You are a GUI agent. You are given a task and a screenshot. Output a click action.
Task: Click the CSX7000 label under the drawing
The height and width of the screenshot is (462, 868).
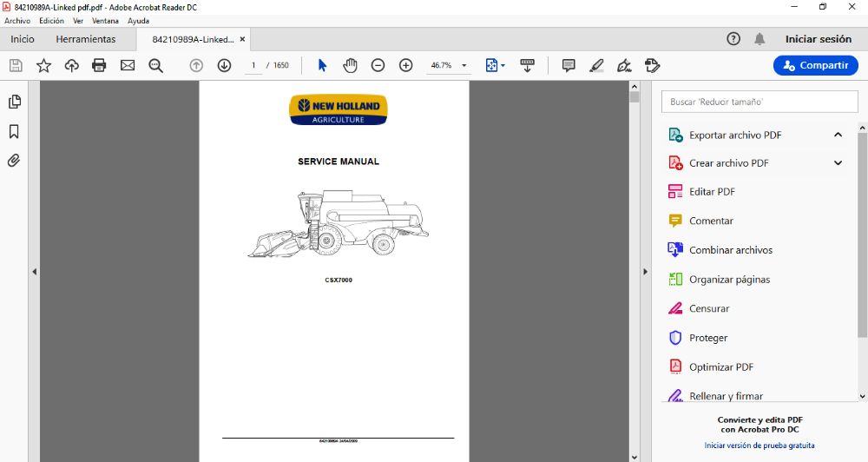[339, 280]
